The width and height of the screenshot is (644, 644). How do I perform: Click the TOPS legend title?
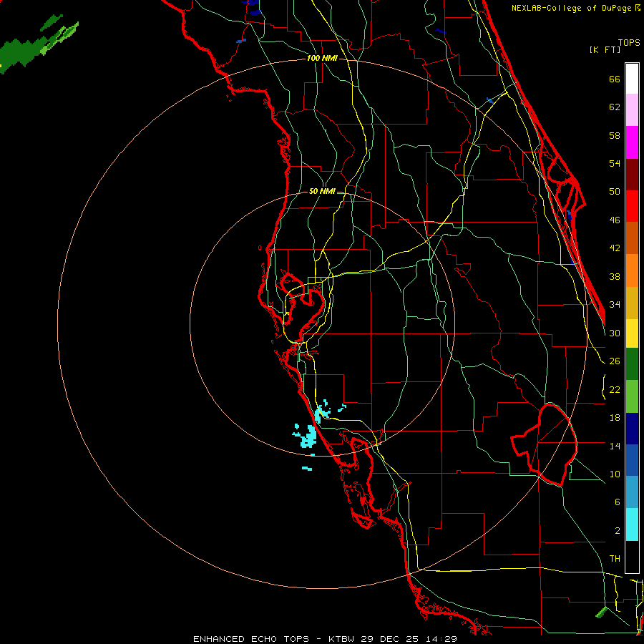point(629,43)
